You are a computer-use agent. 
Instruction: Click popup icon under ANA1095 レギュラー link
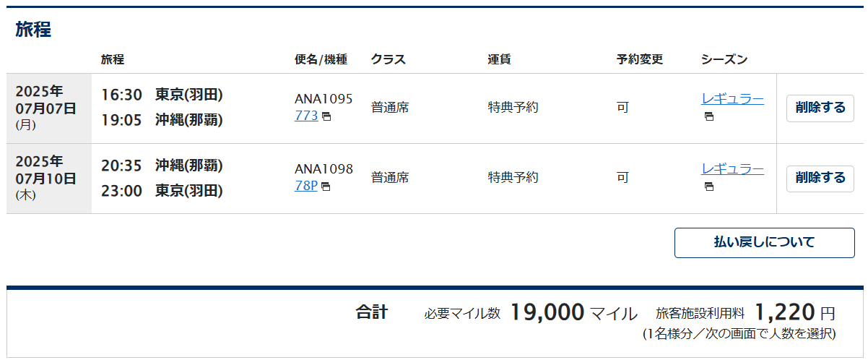708,116
